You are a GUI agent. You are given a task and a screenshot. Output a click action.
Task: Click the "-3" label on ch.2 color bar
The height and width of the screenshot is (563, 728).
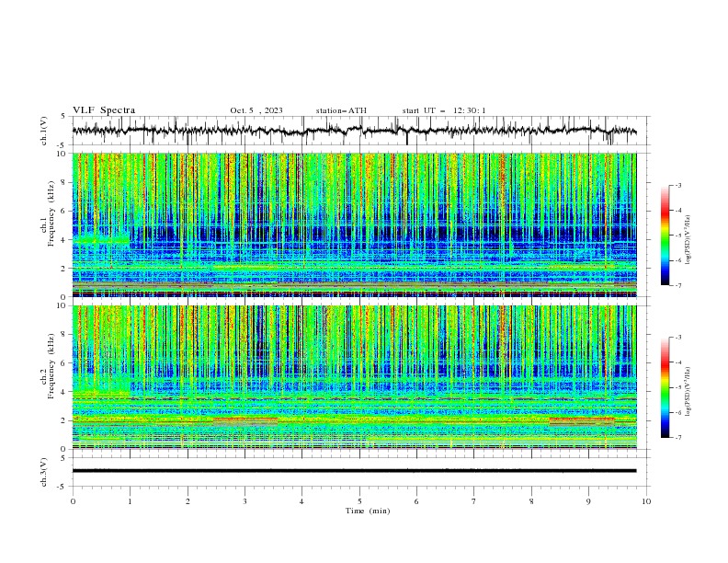[678, 338]
